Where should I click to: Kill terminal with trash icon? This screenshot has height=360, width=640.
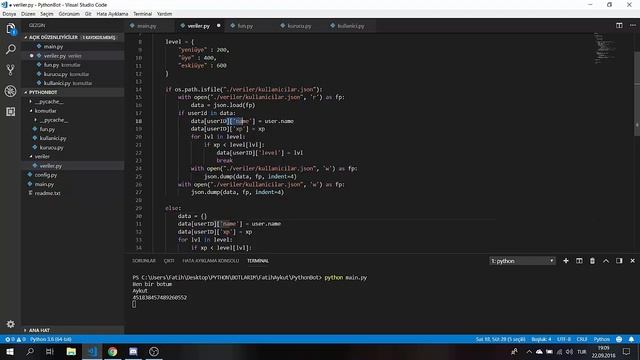[592, 260]
